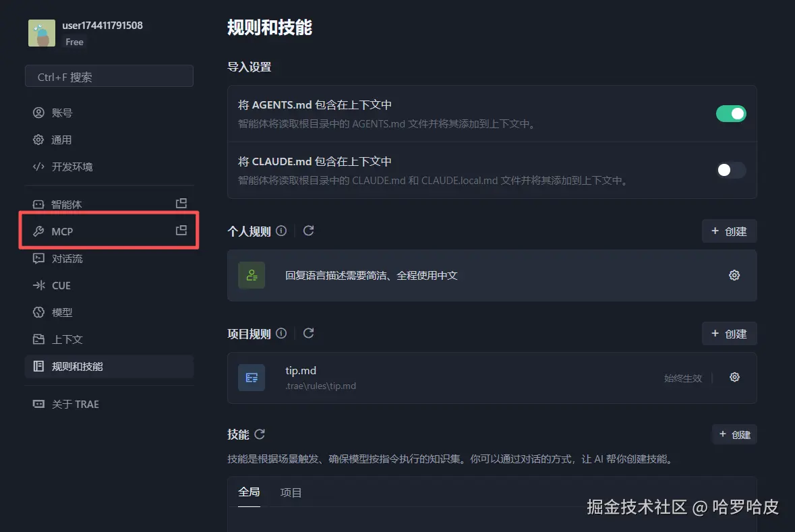Screen dimensions: 795x532
Task: Refresh the 个人规则 list
Action: (308, 231)
